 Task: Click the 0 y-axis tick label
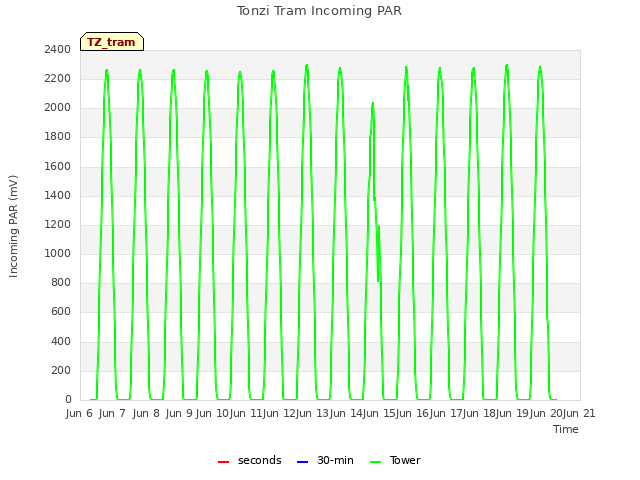(x=68, y=400)
